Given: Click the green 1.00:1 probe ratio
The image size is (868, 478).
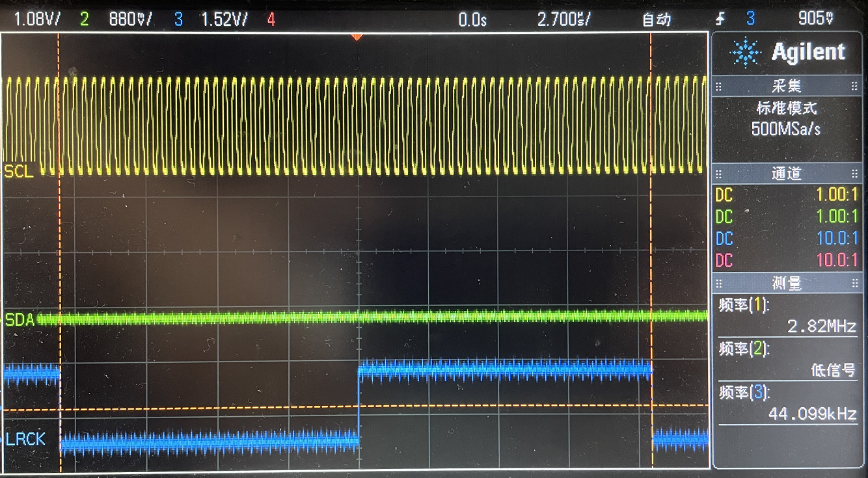Looking at the screenshot, I should [837, 216].
